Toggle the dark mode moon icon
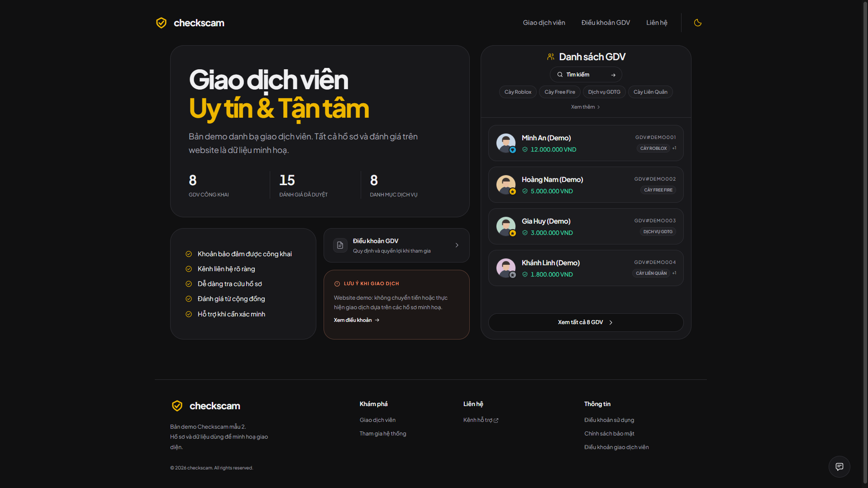868x488 pixels. pos(698,23)
